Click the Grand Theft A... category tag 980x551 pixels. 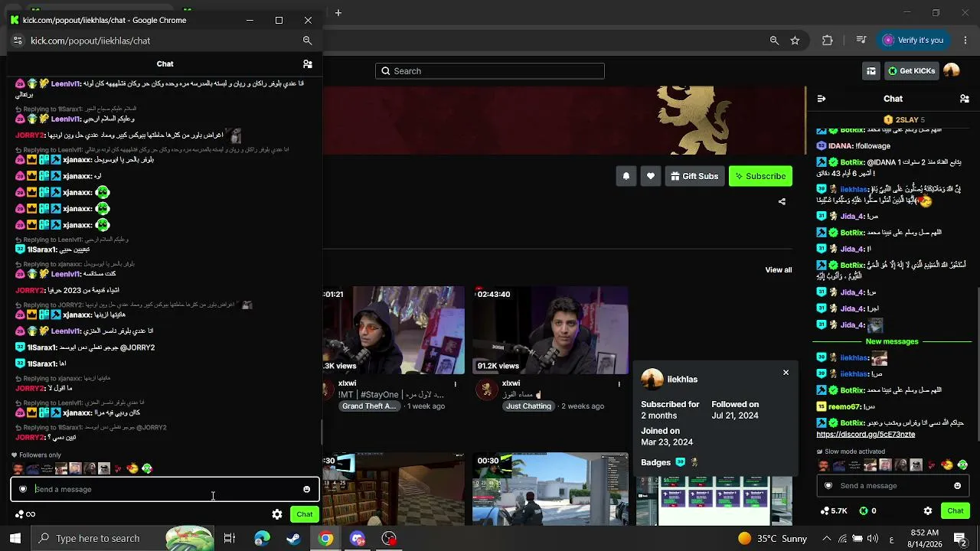tap(370, 406)
